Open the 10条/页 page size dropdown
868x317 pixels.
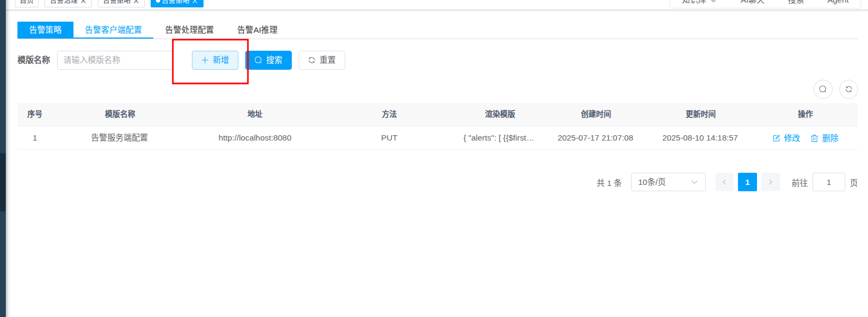[x=668, y=182]
